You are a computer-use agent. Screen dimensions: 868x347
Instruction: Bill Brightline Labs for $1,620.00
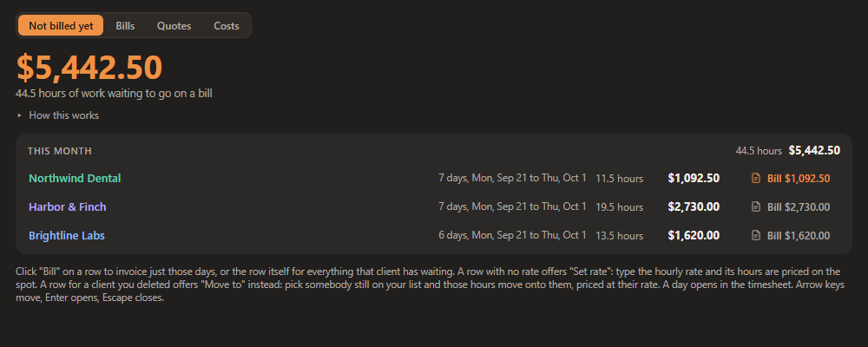point(791,236)
